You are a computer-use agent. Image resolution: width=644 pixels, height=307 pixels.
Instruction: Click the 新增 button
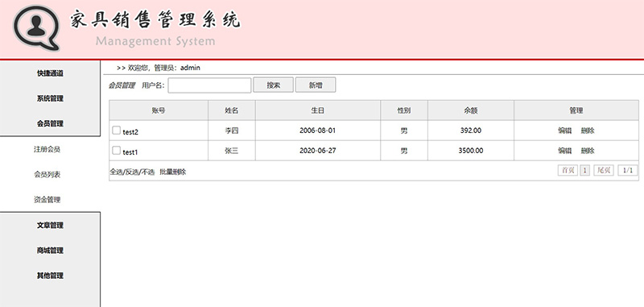316,85
